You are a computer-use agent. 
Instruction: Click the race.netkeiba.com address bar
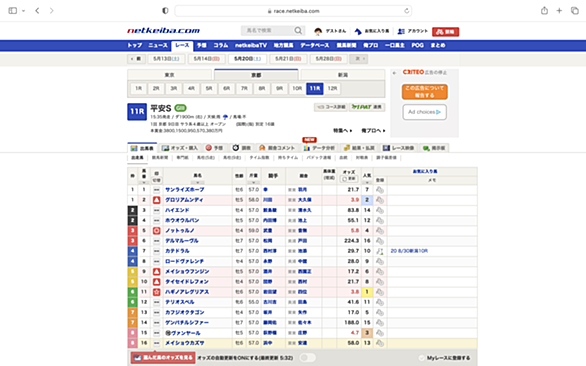click(x=293, y=11)
